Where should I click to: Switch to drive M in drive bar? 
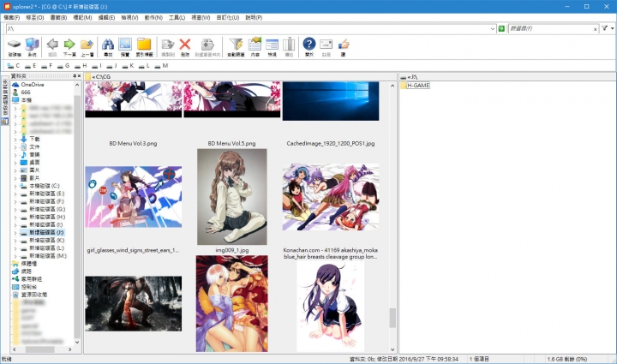pyautogui.click(x=161, y=66)
